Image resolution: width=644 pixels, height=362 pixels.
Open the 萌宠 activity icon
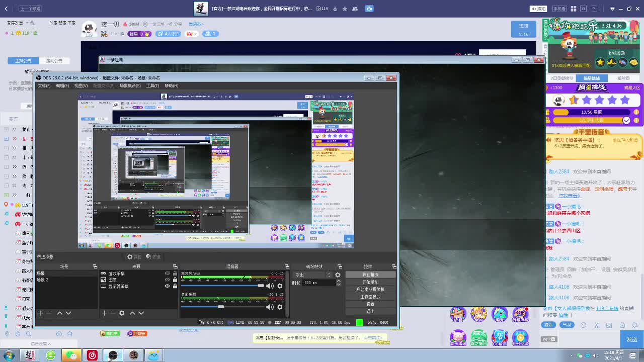500,314
